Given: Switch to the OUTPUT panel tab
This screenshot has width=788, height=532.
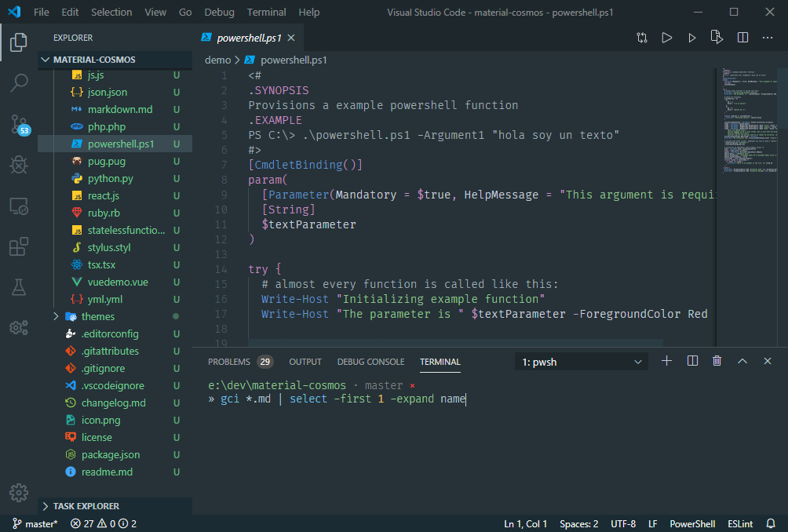Looking at the screenshot, I should click(305, 362).
